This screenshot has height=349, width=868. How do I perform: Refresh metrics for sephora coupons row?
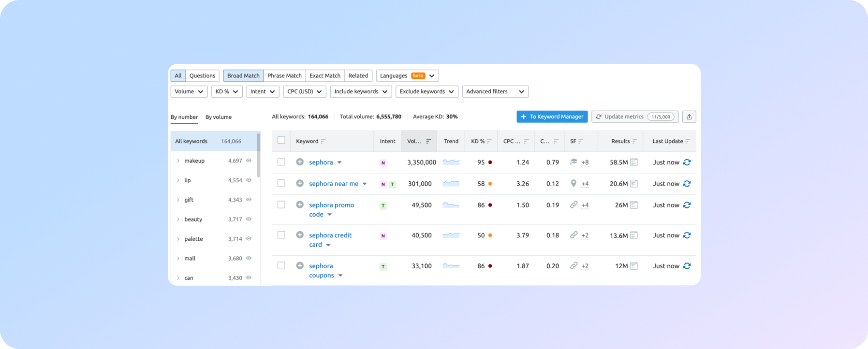pos(687,266)
